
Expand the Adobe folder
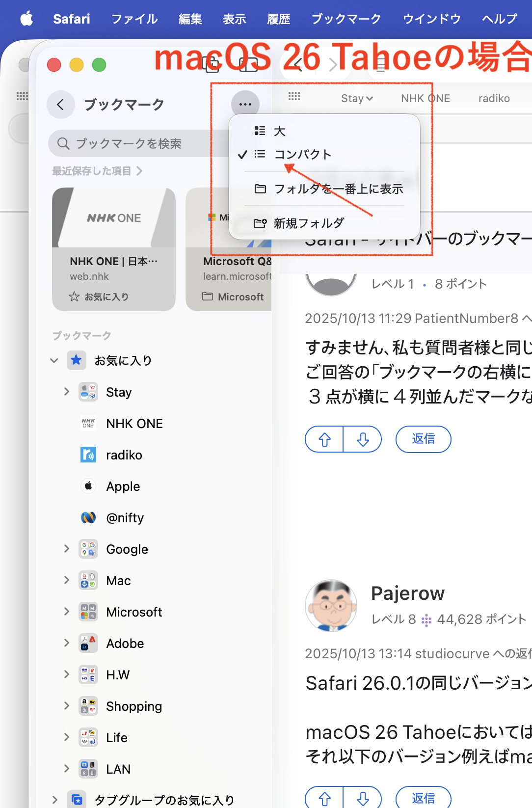point(67,643)
